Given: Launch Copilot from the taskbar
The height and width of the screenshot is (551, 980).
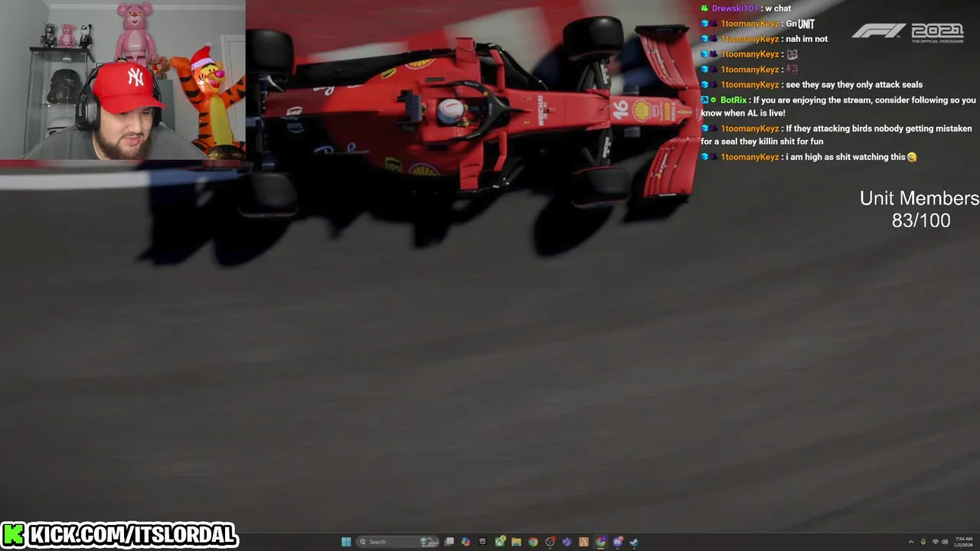Looking at the screenshot, I should pyautogui.click(x=465, y=542).
